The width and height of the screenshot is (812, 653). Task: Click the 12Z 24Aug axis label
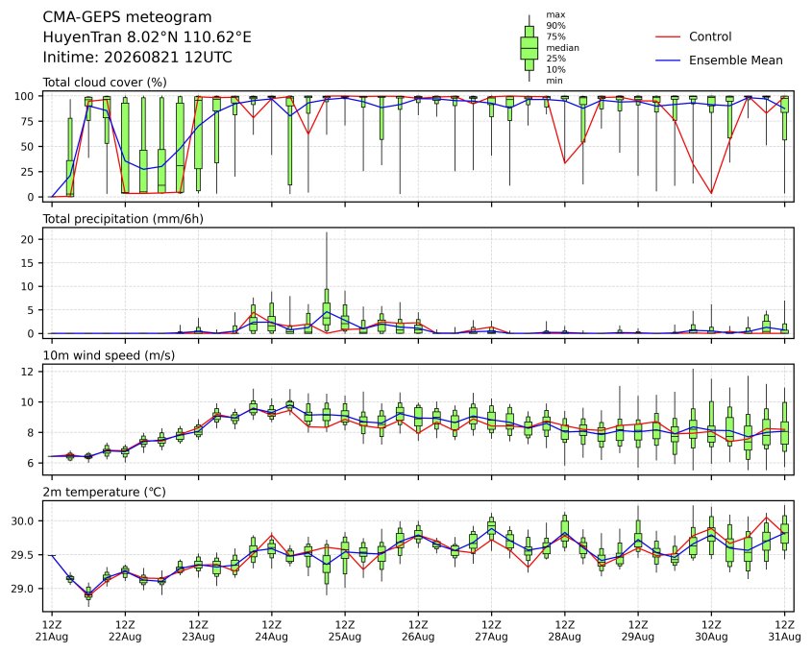[271, 631]
